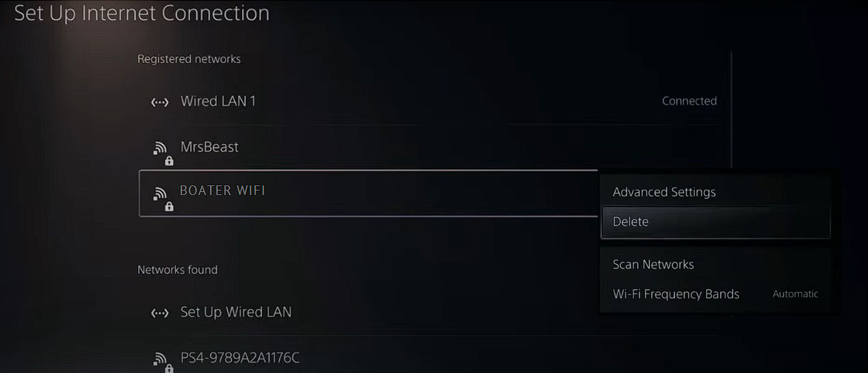Click the Connected status of Wired LAN 1
This screenshot has width=868, height=373.
(689, 101)
